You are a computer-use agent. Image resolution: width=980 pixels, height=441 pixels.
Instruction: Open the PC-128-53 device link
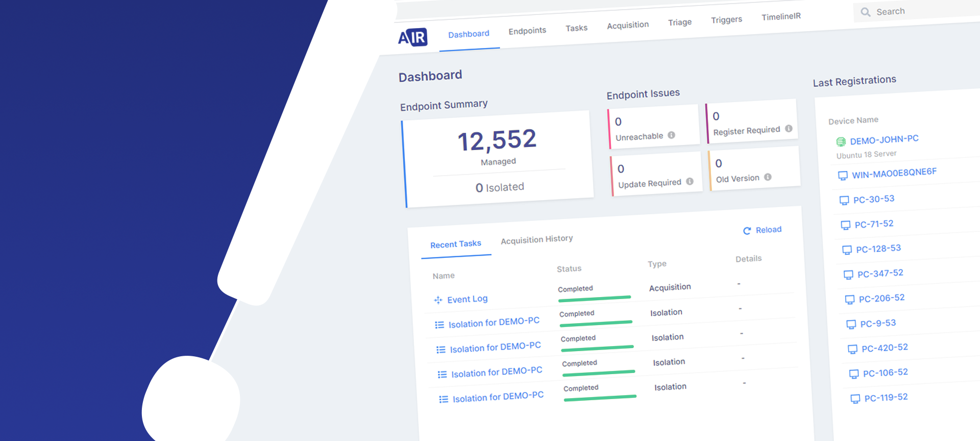[878, 249]
